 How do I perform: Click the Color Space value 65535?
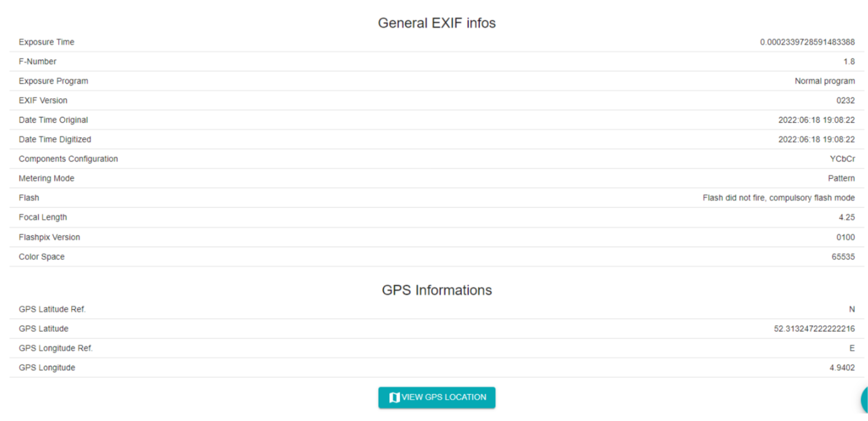point(843,257)
